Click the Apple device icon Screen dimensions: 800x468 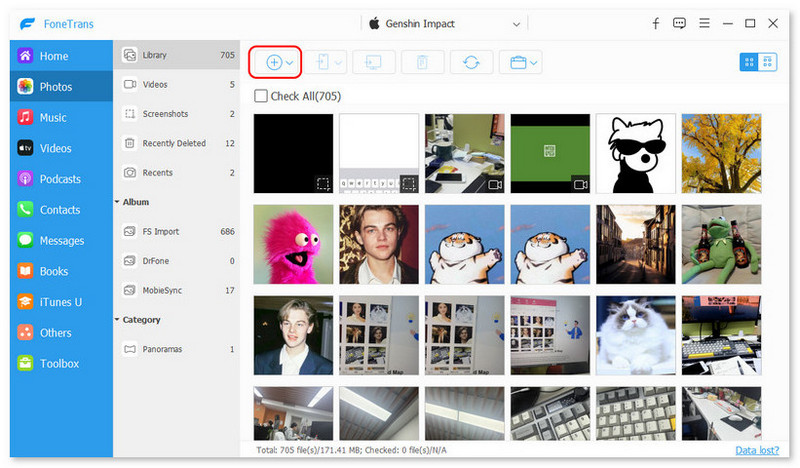pyautogui.click(x=374, y=23)
